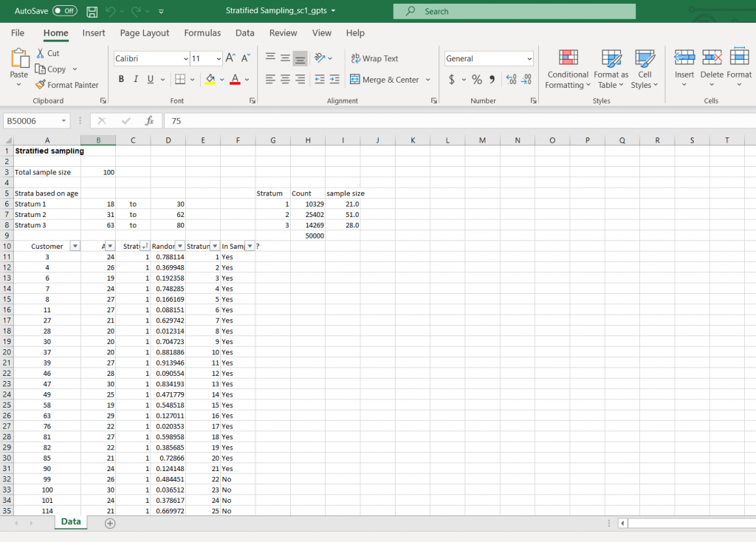Click Increase Decimal icon
The height and width of the screenshot is (542, 756).
pyautogui.click(x=511, y=79)
